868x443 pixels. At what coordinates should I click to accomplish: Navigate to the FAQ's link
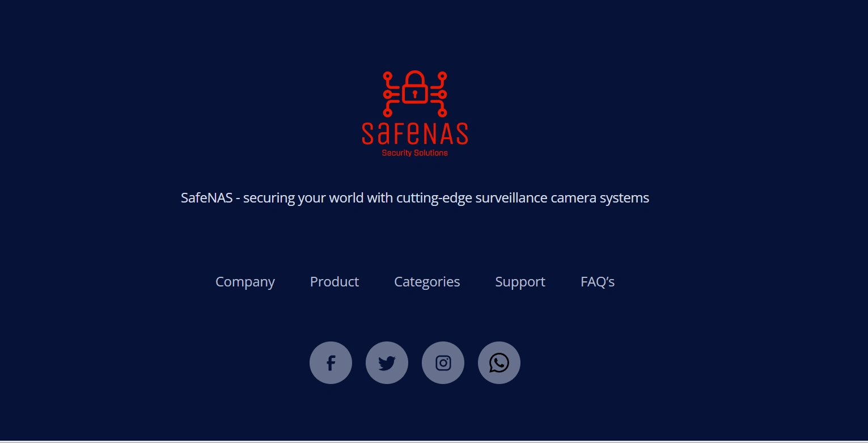pyautogui.click(x=598, y=282)
